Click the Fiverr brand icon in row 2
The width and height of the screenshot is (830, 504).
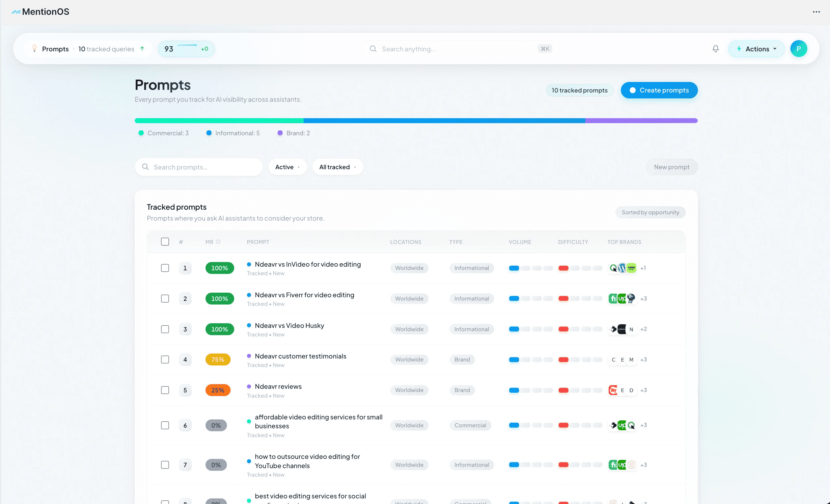613,299
